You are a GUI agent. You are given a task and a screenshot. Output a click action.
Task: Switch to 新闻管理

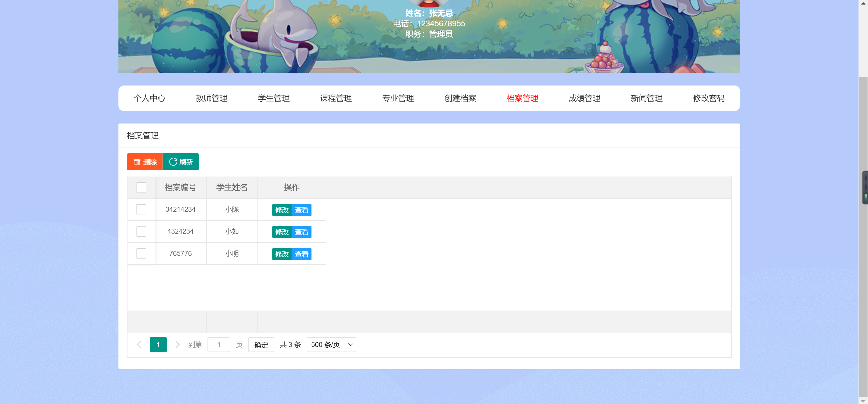(x=646, y=98)
